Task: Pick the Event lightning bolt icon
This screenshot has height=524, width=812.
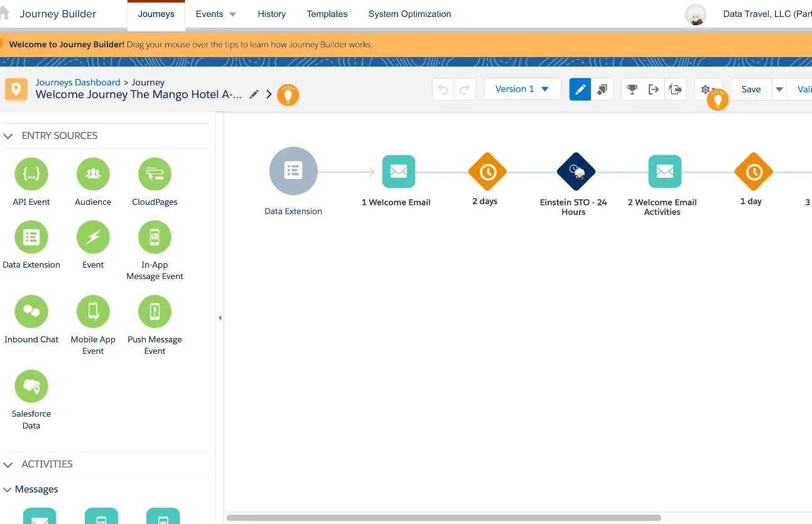Action: click(93, 237)
